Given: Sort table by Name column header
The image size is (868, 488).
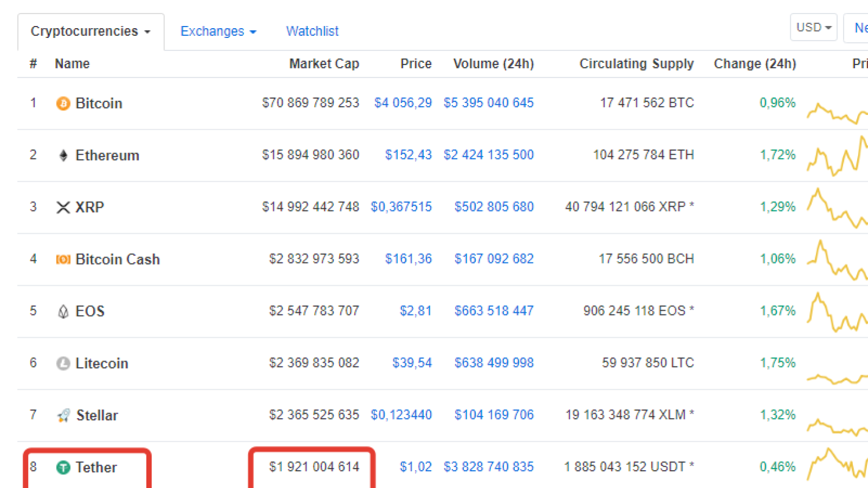Looking at the screenshot, I should [72, 64].
